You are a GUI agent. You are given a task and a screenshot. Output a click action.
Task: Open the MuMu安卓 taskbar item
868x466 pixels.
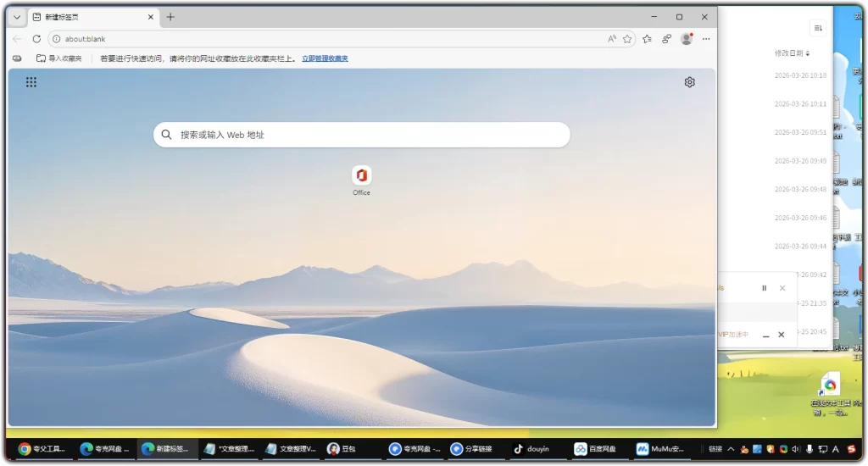660,449
